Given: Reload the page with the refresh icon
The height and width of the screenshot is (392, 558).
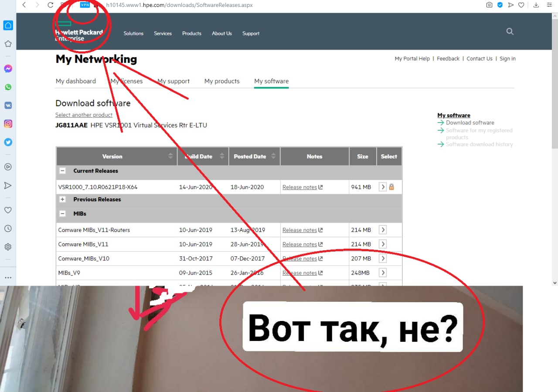Looking at the screenshot, I should click(x=51, y=5).
